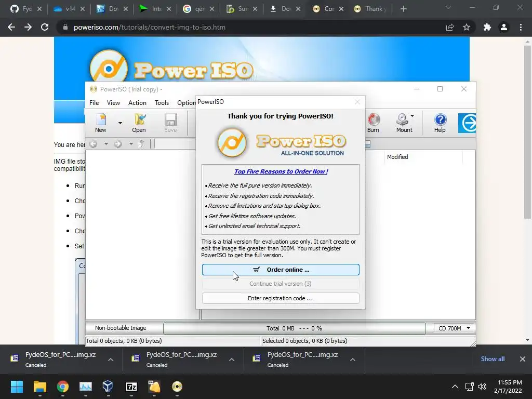The image size is (532, 399).
Task: Click the Non-bootable Image status label
Action: 121,328
